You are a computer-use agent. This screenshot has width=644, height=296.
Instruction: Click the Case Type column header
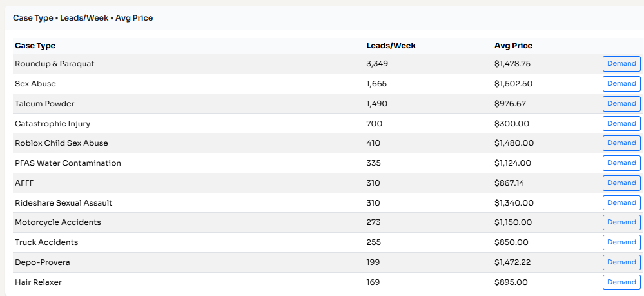[x=35, y=46]
